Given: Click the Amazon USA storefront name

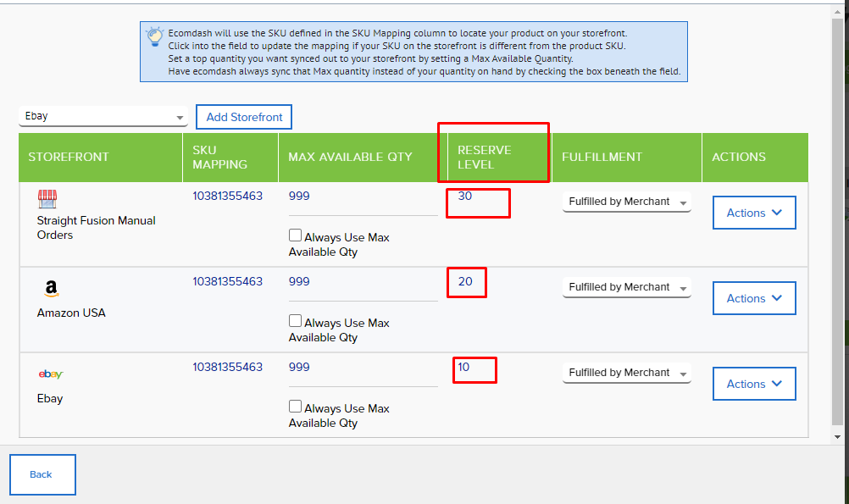Looking at the screenshot, I should tap(71, 313).
